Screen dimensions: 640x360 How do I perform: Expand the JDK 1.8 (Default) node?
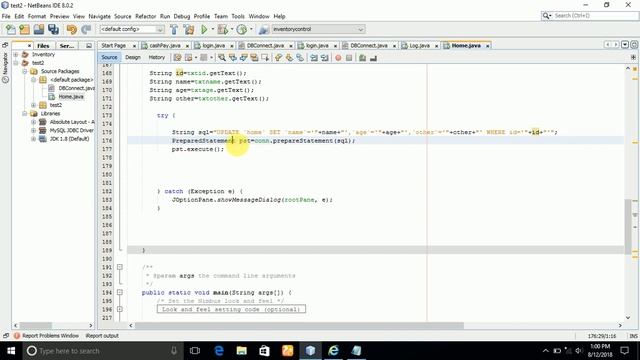(x=33, y=139)
